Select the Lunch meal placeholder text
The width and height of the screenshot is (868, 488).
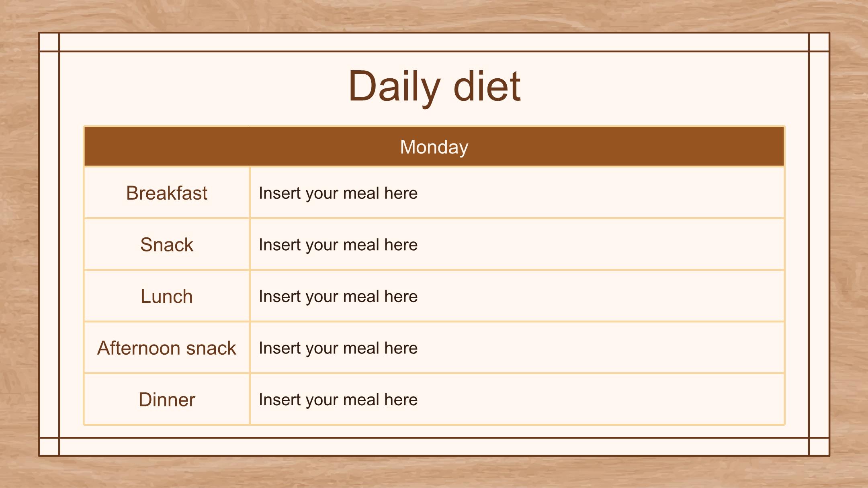[x=338, y=296]
